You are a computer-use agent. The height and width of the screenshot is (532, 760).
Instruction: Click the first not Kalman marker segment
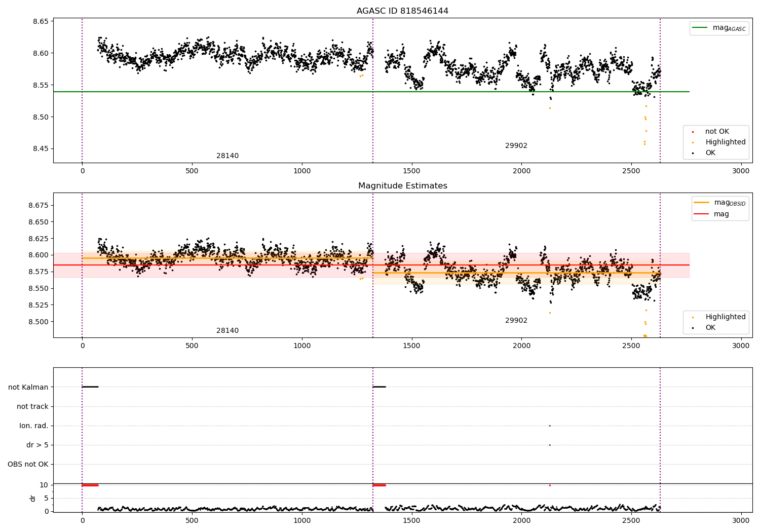(90, 387)
